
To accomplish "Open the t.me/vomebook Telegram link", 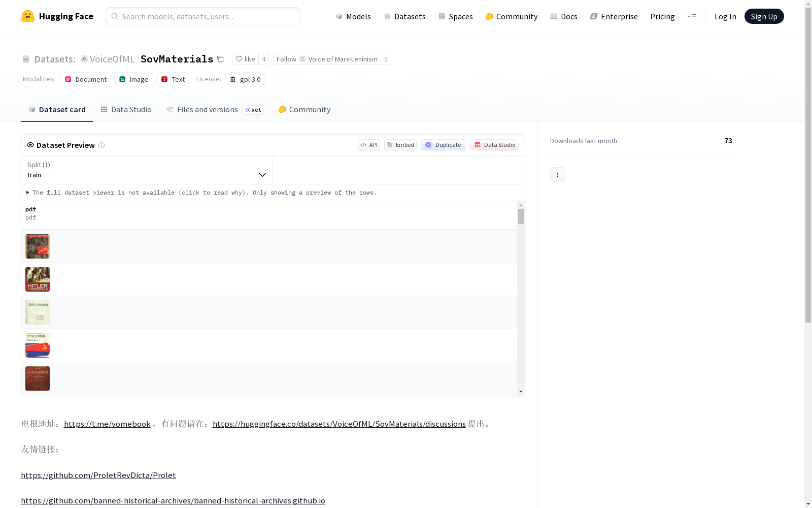I will click(107, 424).
